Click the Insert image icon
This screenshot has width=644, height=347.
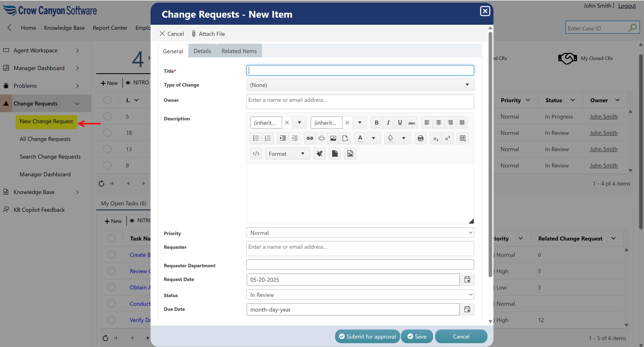pos(333,138)
